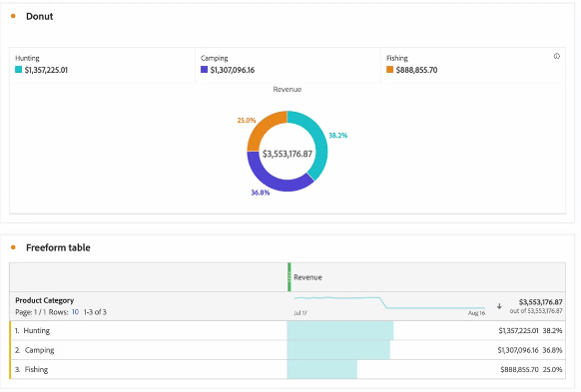This screenshot has width=581, height=392.
Task: Click the Product Category header
Action: point(45,300)
